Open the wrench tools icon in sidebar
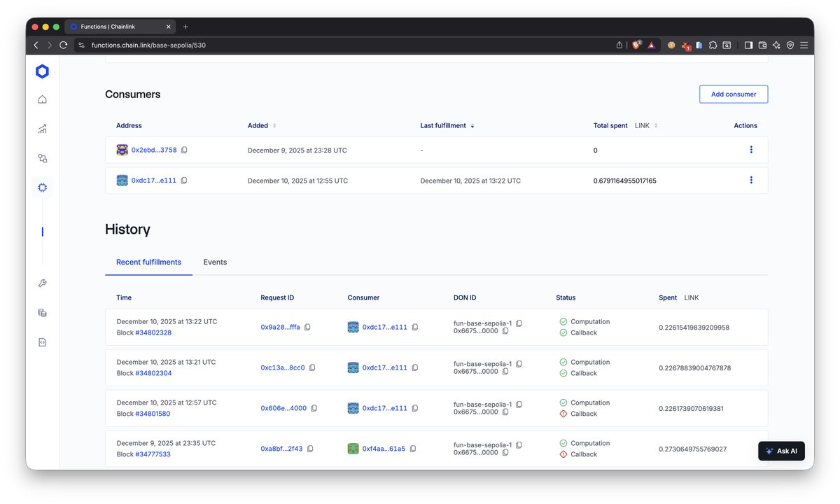840x504 pixels. pos(42,283)
